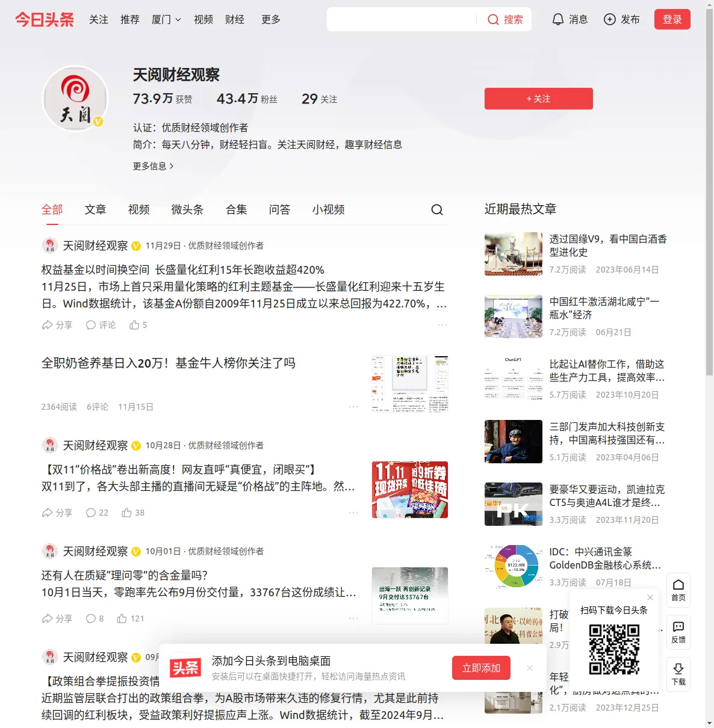The height and width of the screenshot is (728, 714).
Task: Open the 全职奶爸养基 article thumbnail
Action: 410,384
